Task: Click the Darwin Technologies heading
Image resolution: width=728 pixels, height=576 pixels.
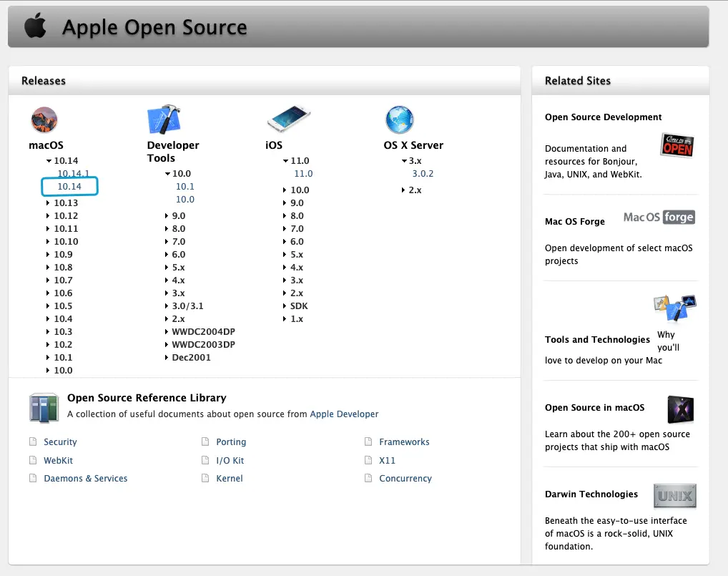Action: pos(591,494)
